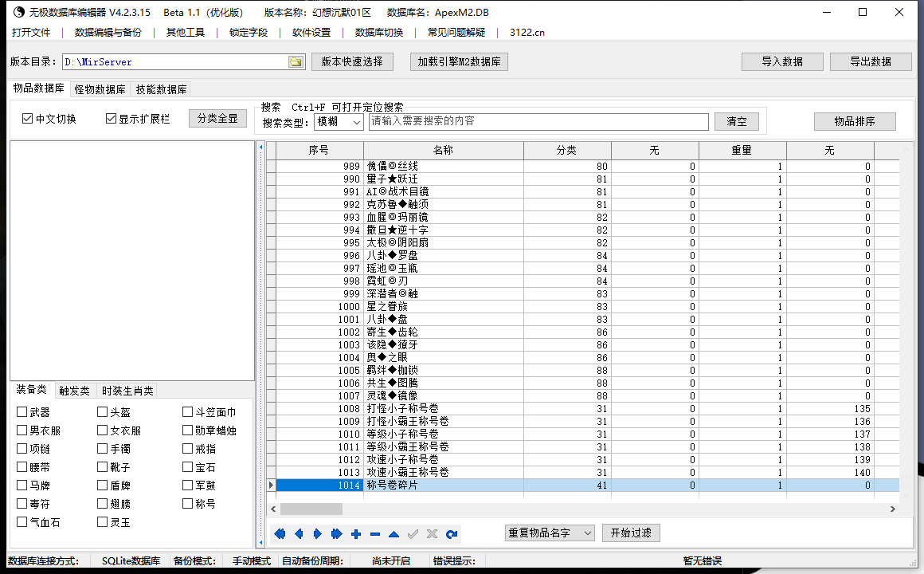Select the 马牌 checkbox
924x574 pixels.
click(x=22, y=485)
